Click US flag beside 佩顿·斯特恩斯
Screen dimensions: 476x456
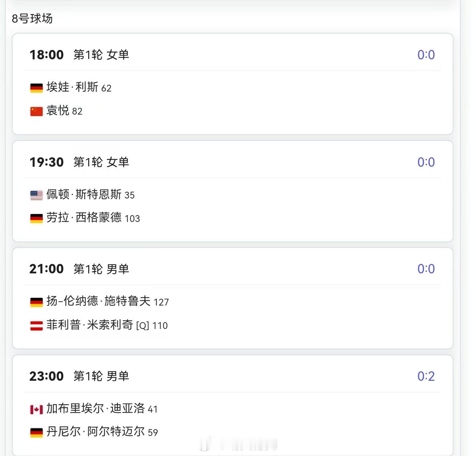[37, 195]
